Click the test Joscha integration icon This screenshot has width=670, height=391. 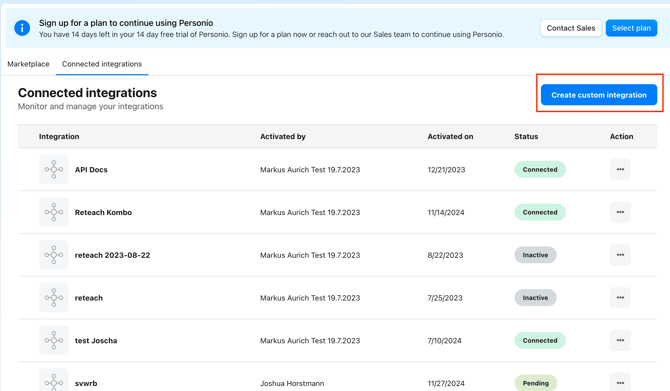pos(54,340)
